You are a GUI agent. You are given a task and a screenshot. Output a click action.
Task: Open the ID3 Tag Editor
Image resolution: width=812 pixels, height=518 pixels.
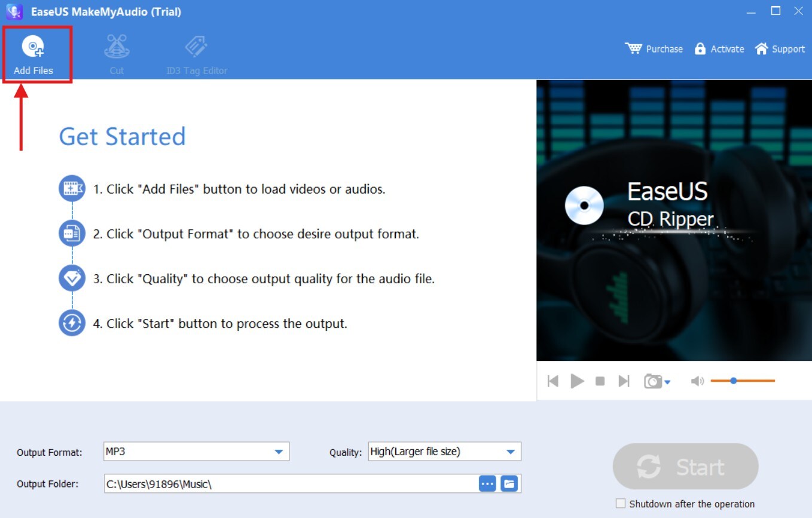tap(197, 55)
